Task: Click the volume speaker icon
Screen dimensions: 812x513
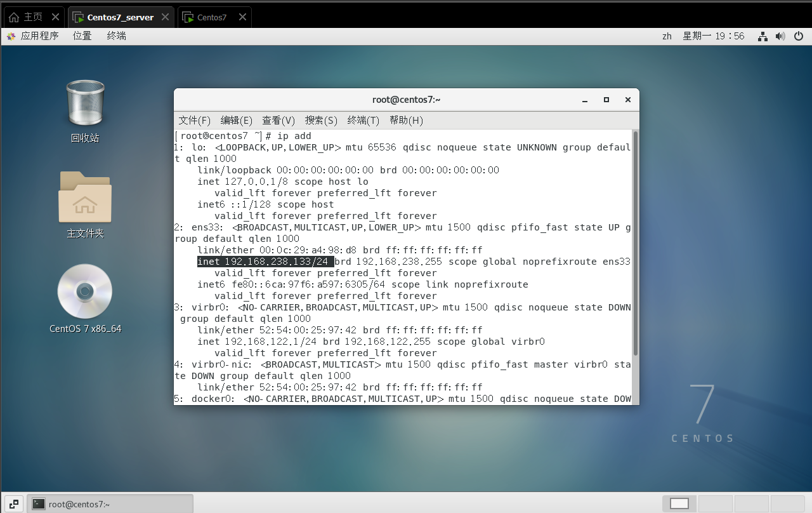Action: (780, 36)
